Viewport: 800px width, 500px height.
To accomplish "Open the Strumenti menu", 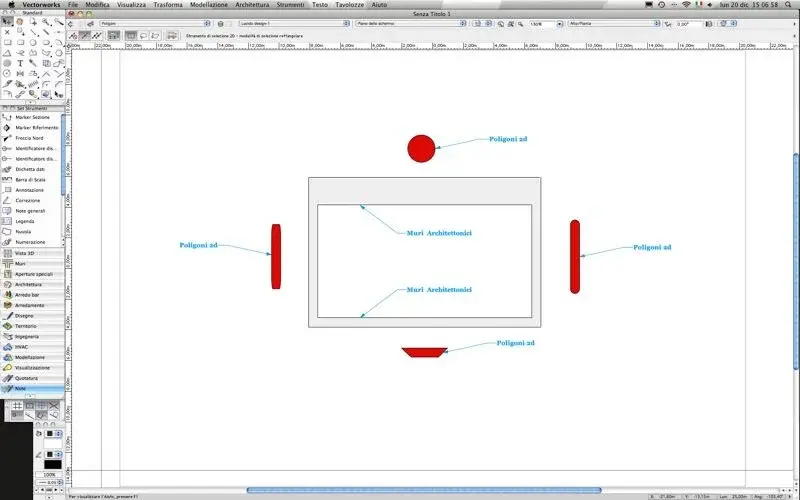I will (x=290, y=5).
